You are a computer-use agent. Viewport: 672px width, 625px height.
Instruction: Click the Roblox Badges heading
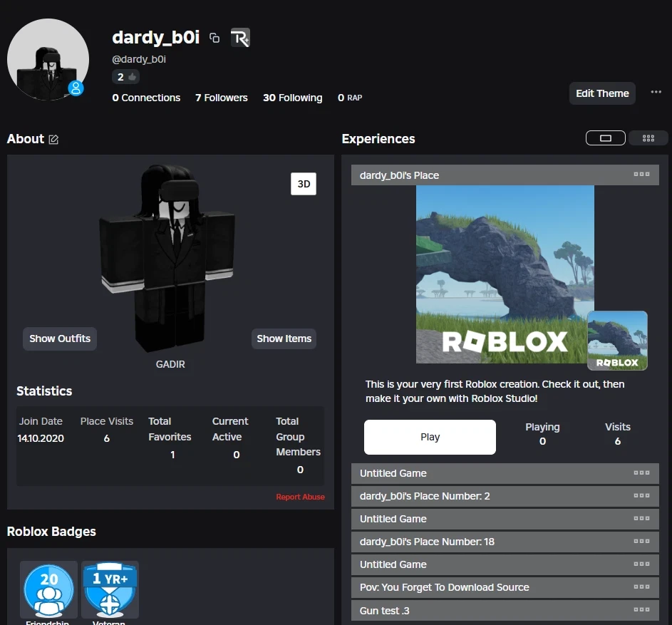pos(51,532)
